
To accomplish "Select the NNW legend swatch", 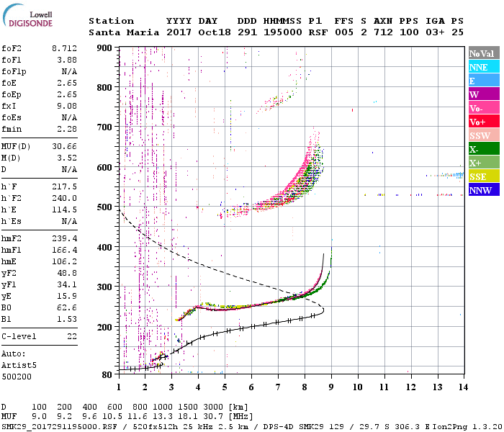I will (x=484, y=189).
